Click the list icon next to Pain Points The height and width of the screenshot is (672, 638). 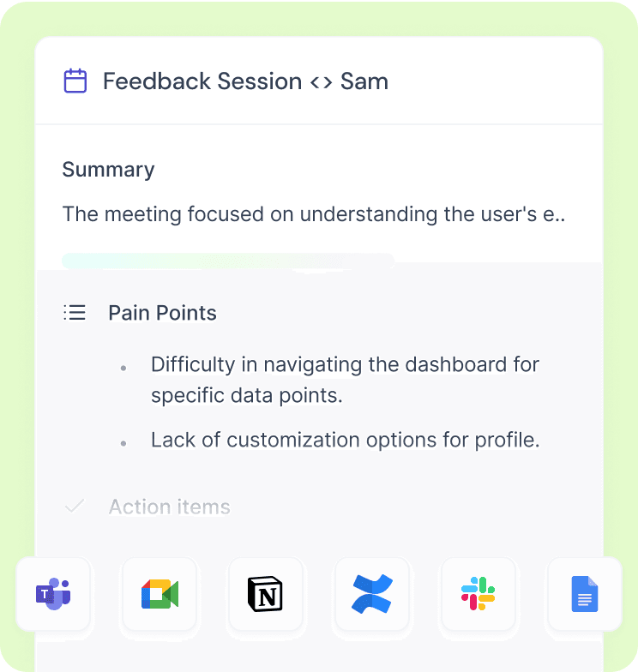(x=75, y=312)
